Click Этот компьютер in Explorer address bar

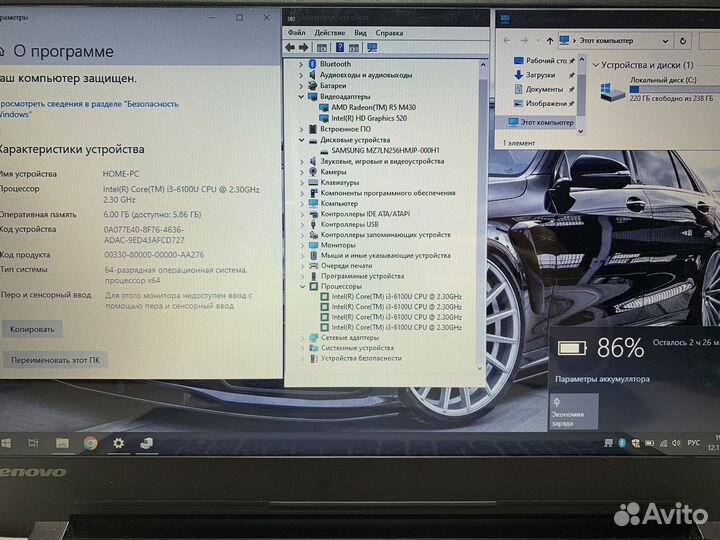pos(606,40)
